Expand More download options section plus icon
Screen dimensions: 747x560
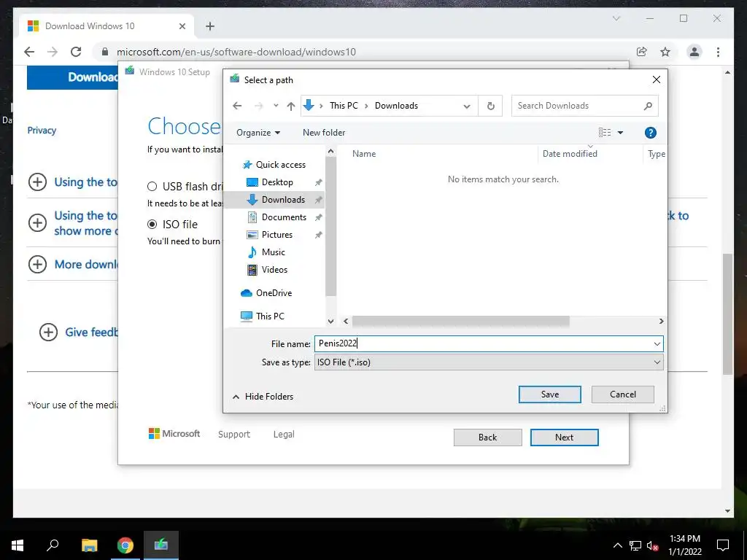pos(38,264)
